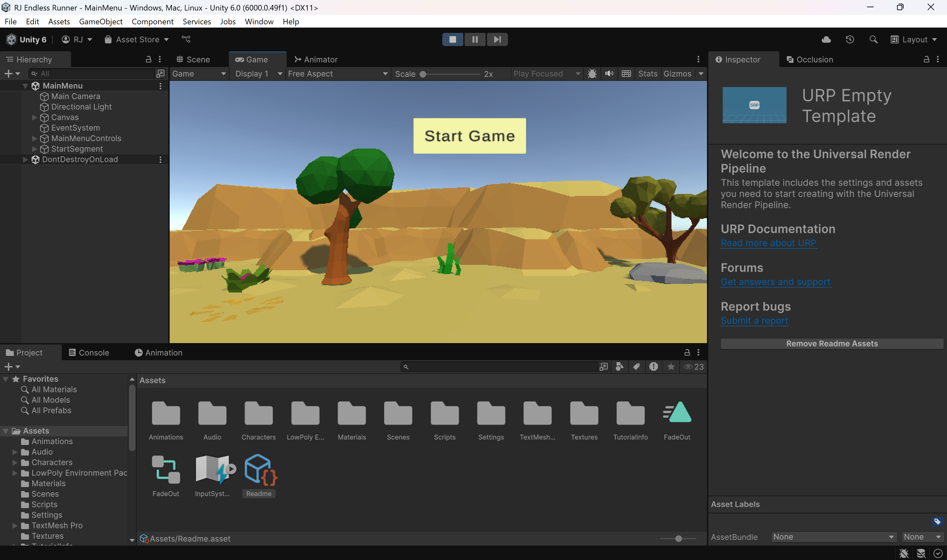
Task: Click the InputSystem actions asset
Action: click(x=212, y=476)
